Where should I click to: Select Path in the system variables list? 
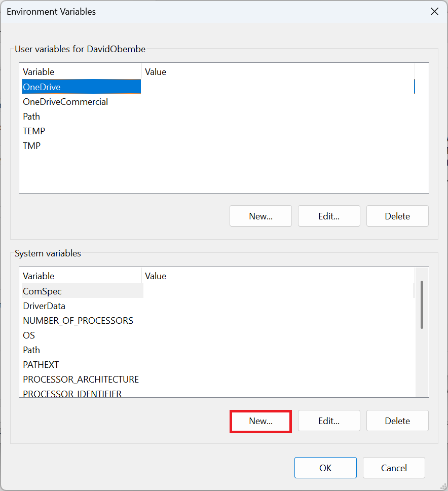[x=31, y=350]
